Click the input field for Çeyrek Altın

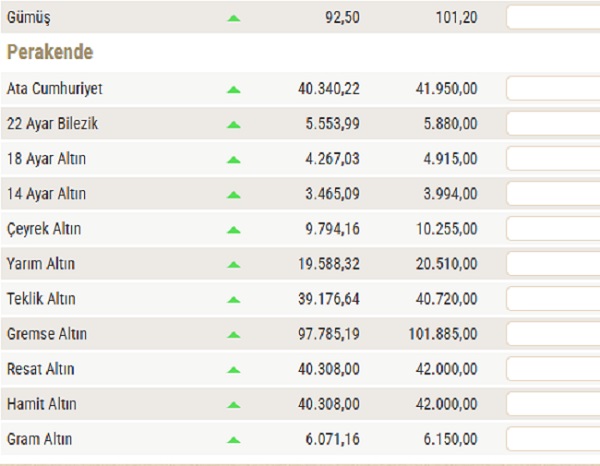(x=553, y=229)
